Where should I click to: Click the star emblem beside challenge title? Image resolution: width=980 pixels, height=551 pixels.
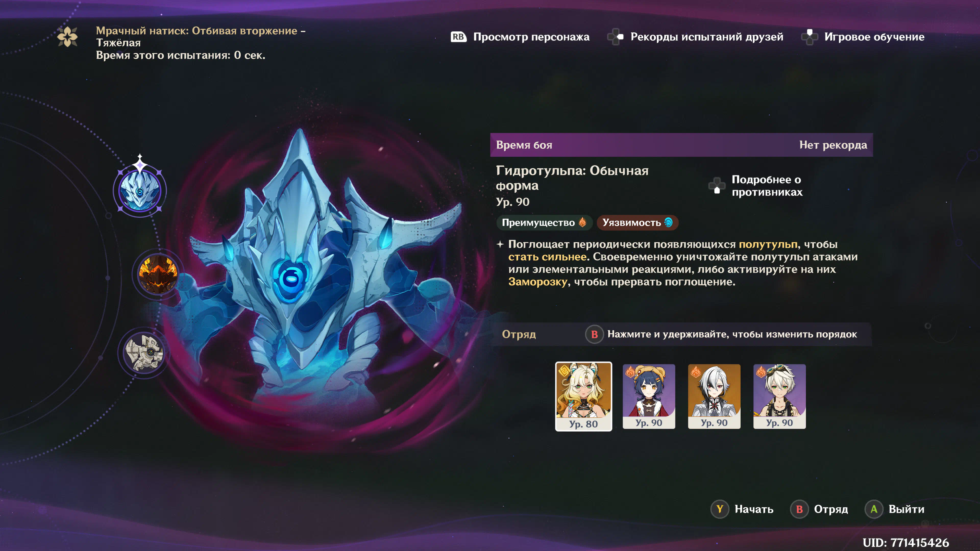[68, 37]
